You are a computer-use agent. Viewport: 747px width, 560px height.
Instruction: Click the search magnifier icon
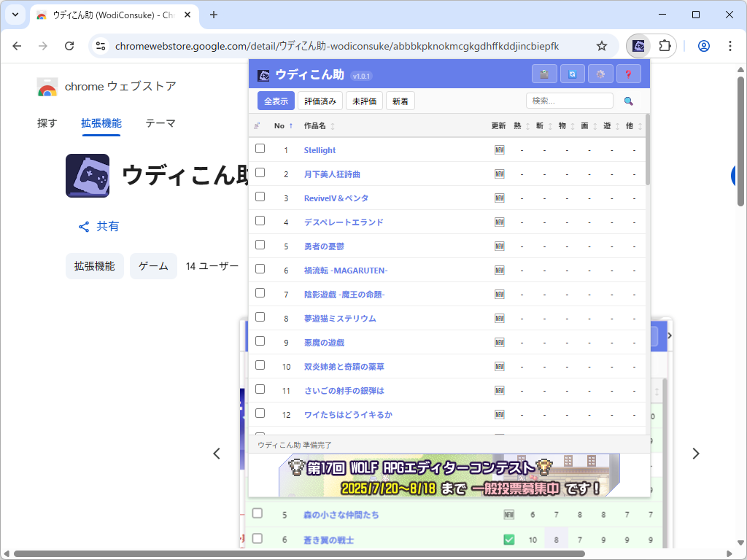(x=628, y=101)
